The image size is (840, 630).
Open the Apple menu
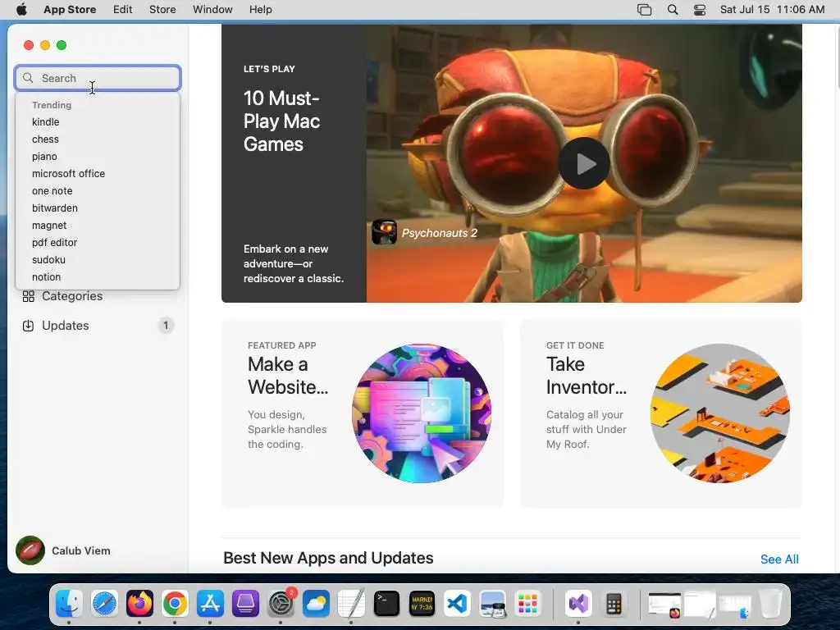22,10
